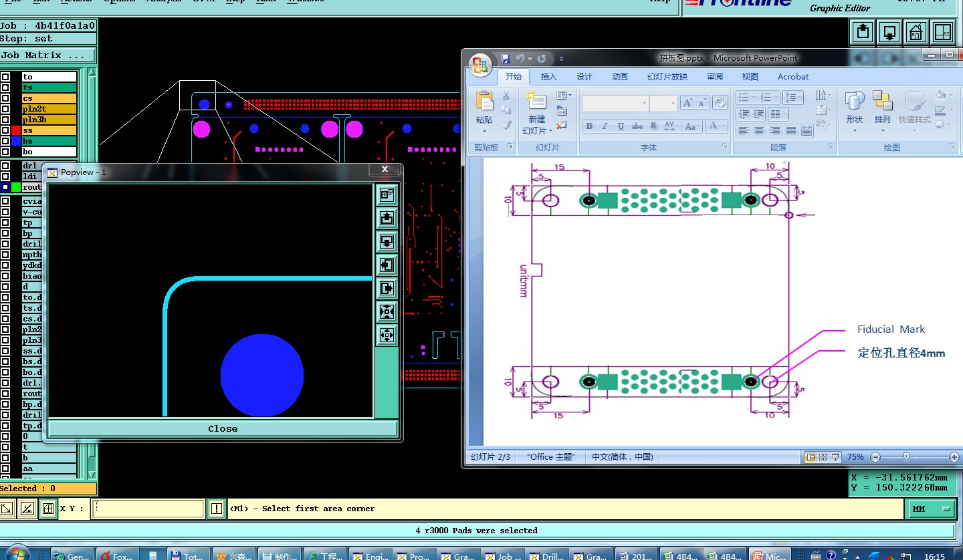Open the Job Matrix button
Image resolution: width=963 pixels, height=560 pixels.
pyautogui.click(x=47, y=55)
